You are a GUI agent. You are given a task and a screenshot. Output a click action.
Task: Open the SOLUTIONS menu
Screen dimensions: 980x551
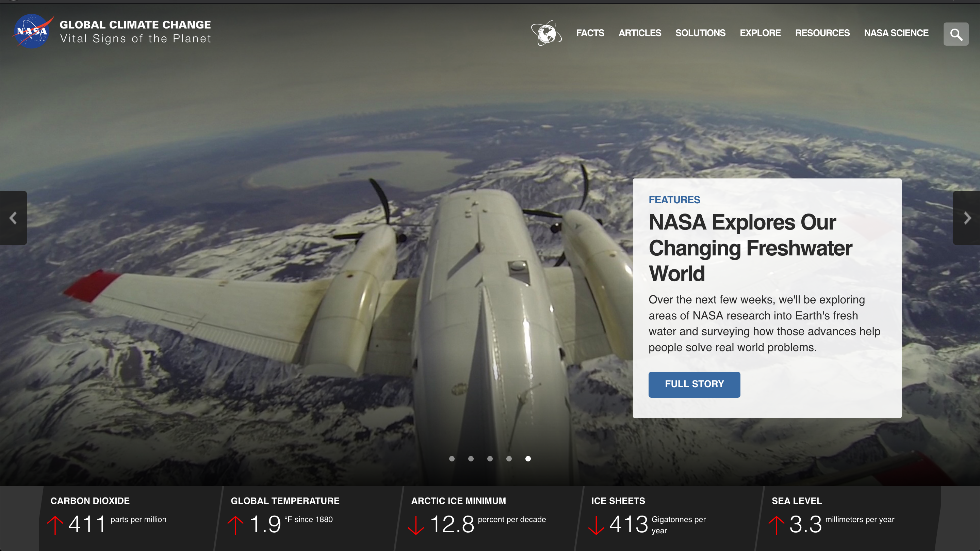click(700, 33)
